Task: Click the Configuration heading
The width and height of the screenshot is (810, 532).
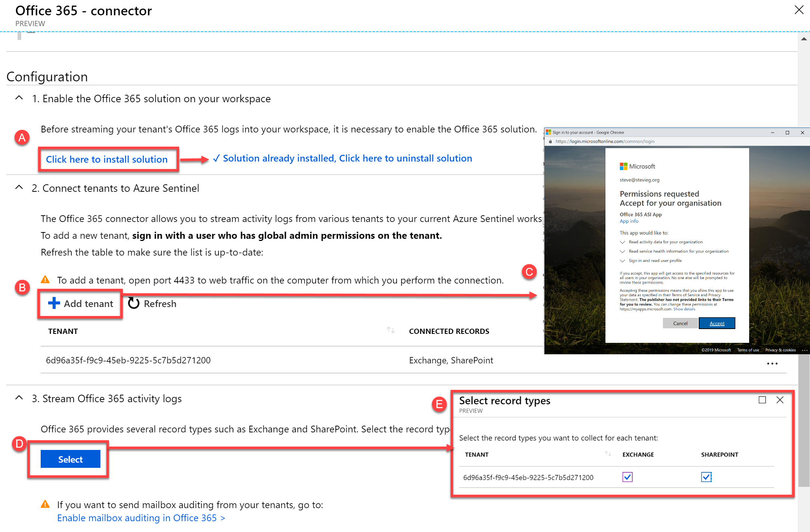Action: [x=47, y=76]
